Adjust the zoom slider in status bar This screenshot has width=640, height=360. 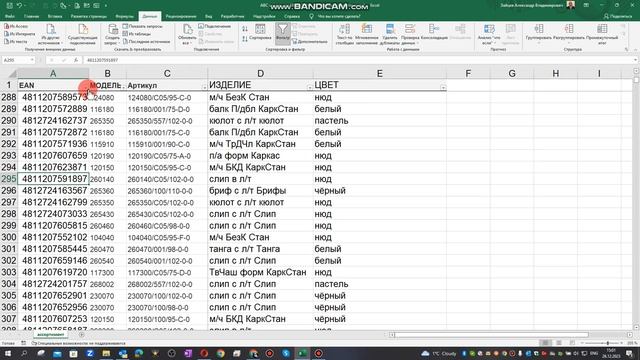(x=608, y=343)
